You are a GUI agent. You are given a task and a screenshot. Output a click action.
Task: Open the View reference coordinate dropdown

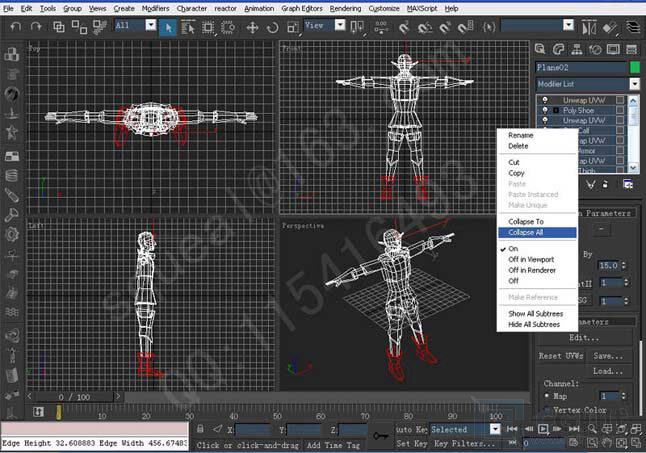tap(340, 25)
